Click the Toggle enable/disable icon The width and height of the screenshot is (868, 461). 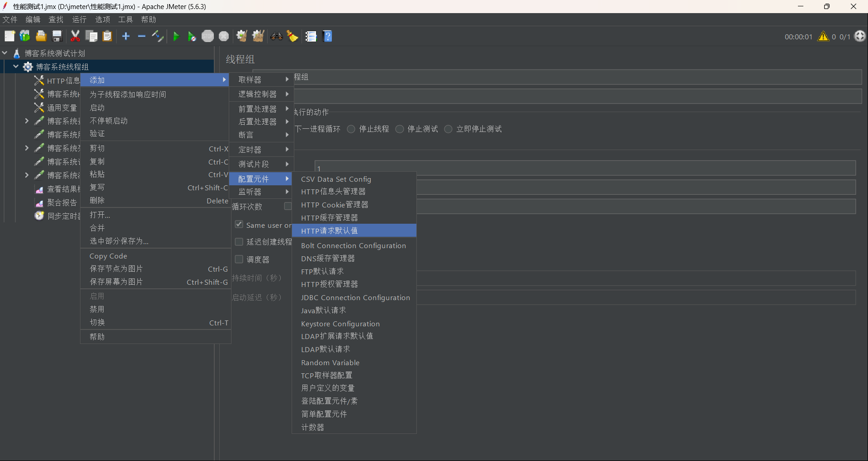point(158,36)
